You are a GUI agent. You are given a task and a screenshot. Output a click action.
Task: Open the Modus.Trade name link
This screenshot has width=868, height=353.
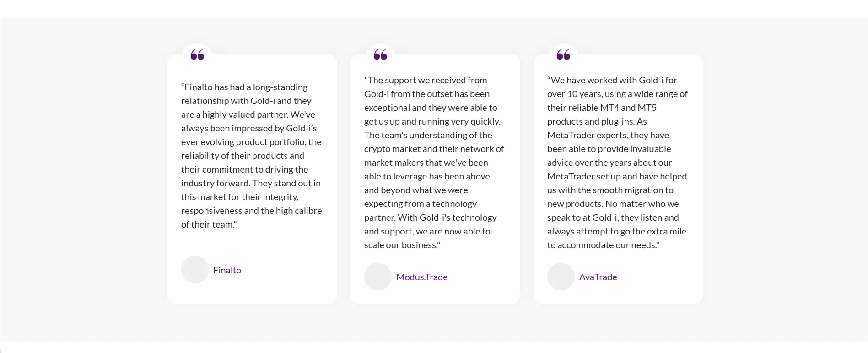click(422, 277)
